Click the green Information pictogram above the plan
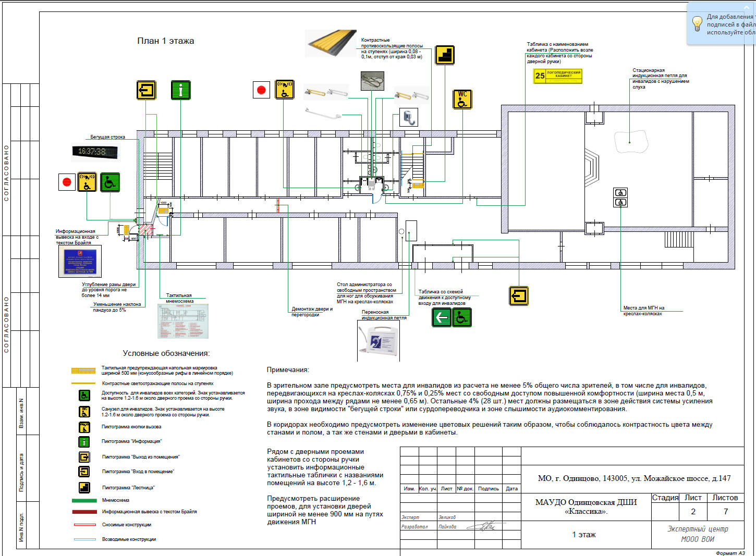Screen dimensions: 756x556 181,90
